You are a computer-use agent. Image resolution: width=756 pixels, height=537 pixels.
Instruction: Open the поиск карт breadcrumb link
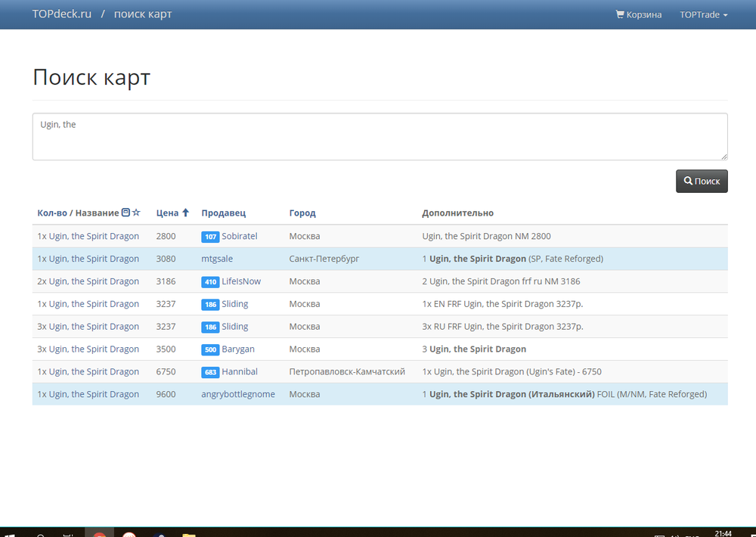click(143, 14)
